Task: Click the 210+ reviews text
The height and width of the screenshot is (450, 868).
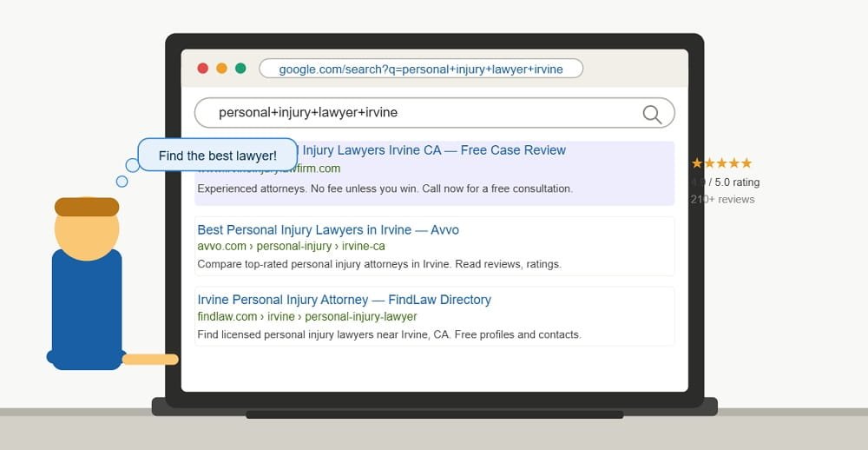Action: [722, 200]
